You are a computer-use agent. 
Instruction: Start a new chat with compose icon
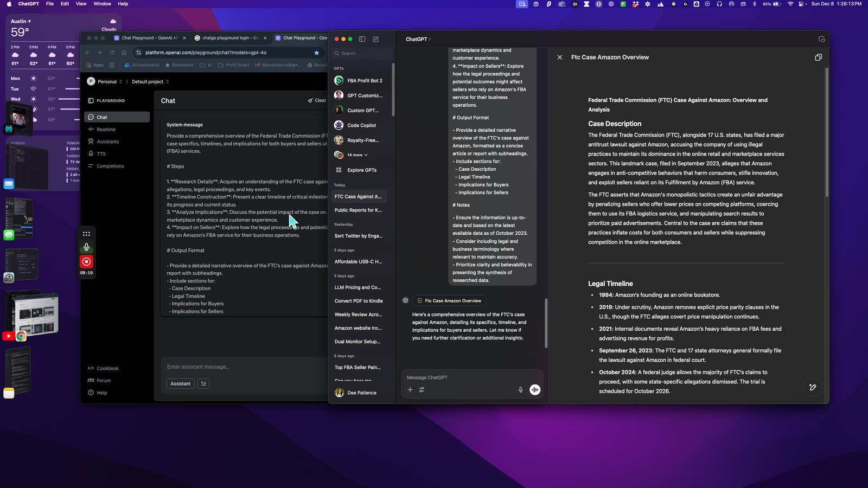pyautogui.click(x=376, y=39)
